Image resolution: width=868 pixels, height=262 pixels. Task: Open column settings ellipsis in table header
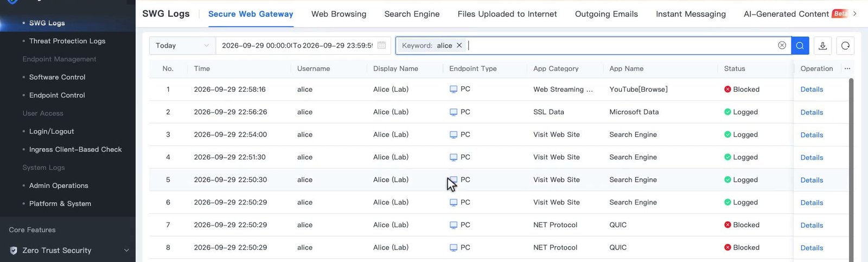(x=847, y=68)
